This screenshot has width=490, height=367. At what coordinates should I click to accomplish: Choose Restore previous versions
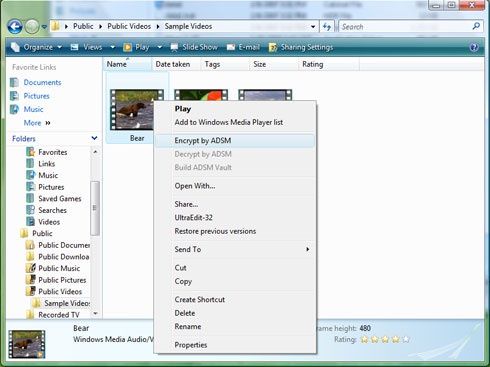[235, 231]
